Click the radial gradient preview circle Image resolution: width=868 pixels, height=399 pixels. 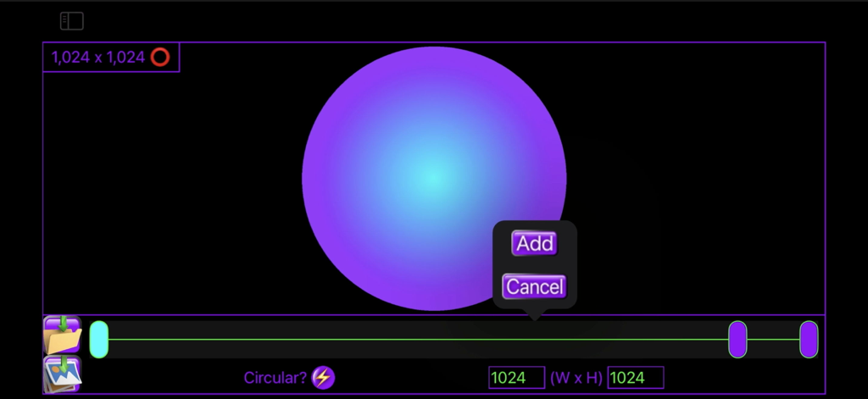pyautogui.click(x=434, y=178)
